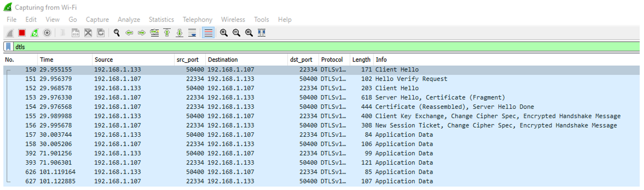Go to next packet in history (right arrow)
Screen dimensions: 644x190
141,33
